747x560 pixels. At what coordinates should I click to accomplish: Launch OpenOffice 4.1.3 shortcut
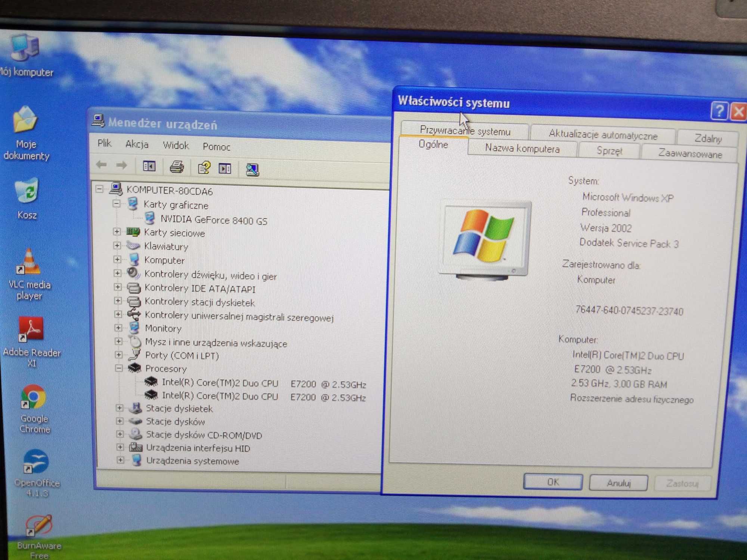coord(36,461)
